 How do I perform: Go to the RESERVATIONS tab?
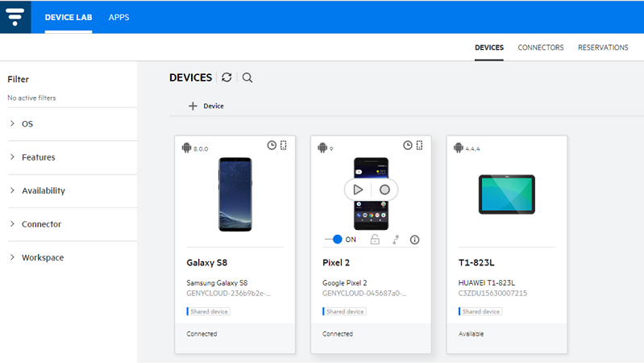pos(603,48)
